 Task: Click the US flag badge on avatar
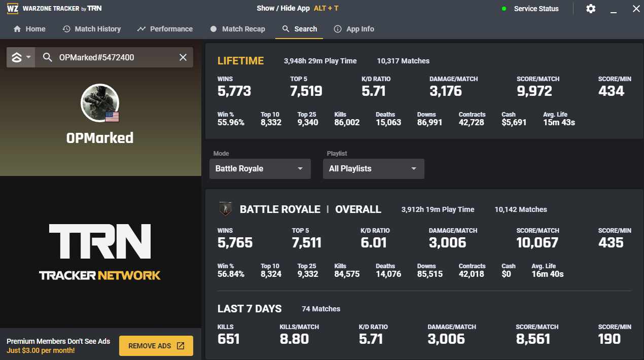point(112,117)
